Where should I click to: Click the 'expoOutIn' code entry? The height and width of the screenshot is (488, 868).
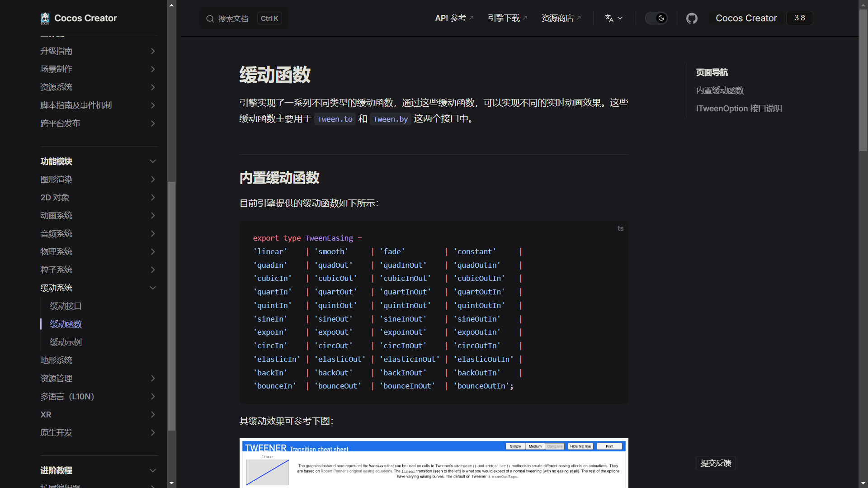(x=477, y=332)
